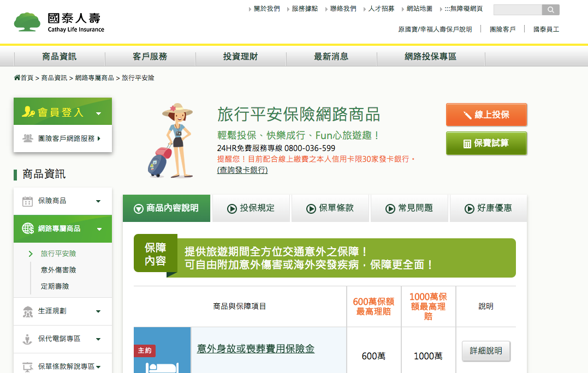The image size is (588, 373).
Task: Click the play icon on 好康優惠
Action: coord(470,209)
